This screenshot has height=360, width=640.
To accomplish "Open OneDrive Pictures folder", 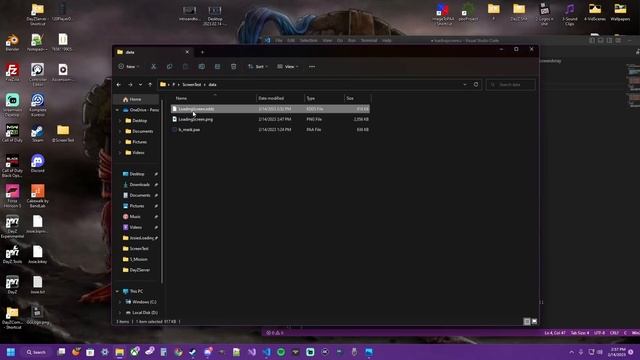I will pyautogui.click(x=139, y=142).
